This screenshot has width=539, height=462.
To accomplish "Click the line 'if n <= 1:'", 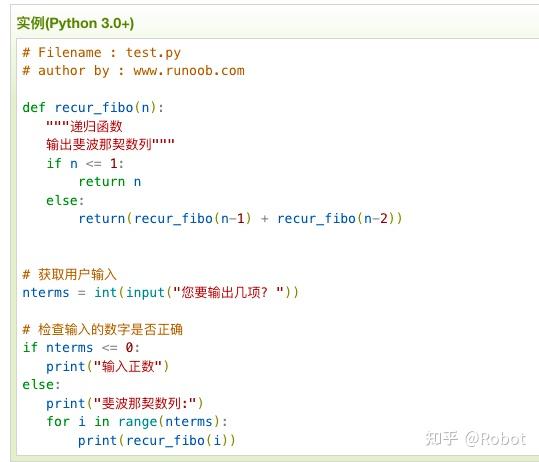I will click(85, 163).
